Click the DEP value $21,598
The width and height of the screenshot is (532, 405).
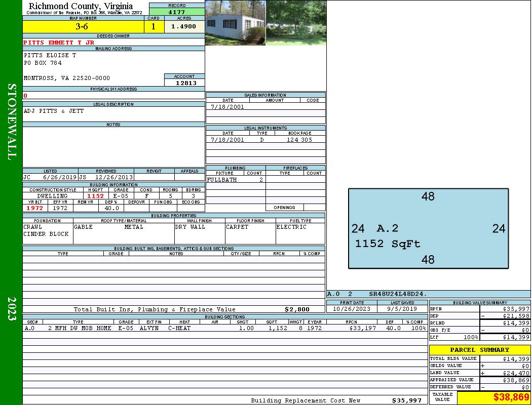(516, 316)
